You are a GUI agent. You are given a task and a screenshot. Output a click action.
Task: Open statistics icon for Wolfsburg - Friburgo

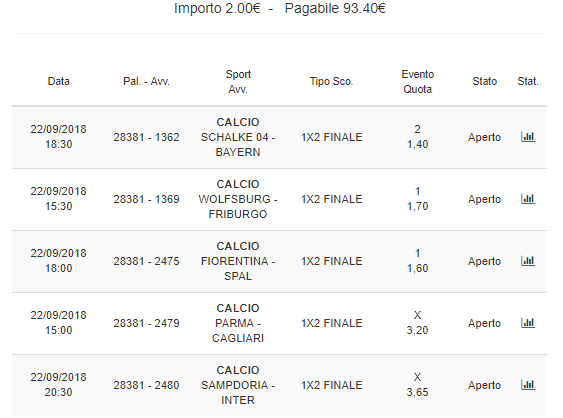tap(528, 199)
